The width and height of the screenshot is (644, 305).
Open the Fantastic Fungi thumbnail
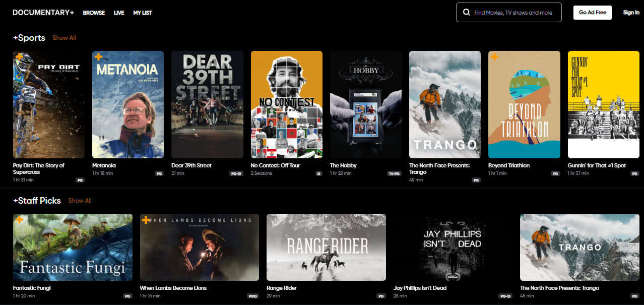pyautogui.click(x=73, y=247)
